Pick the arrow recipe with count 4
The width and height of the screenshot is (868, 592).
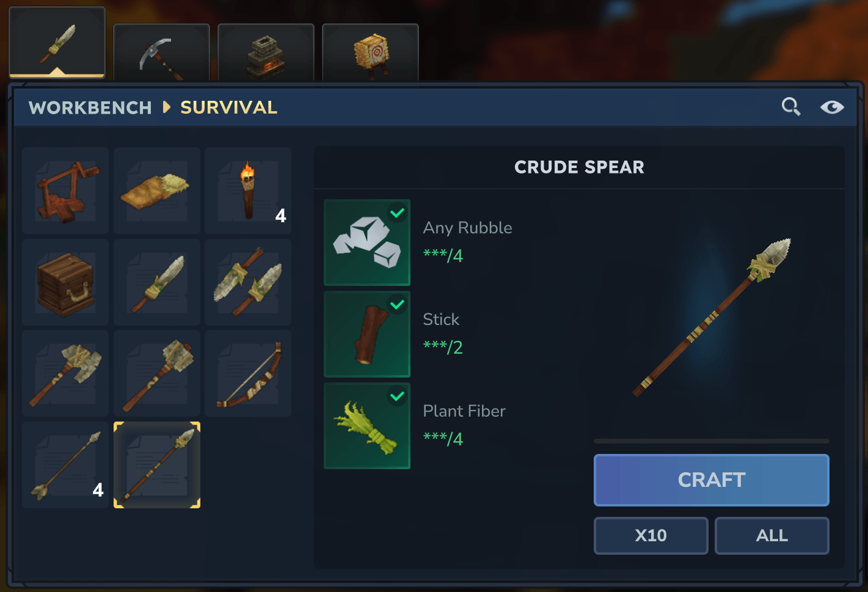65,465
